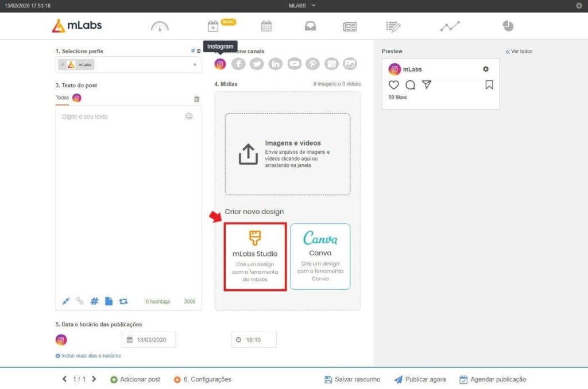Click the mLabs logo
Viewport: 588px width, 389px height.
[x=77, y=25]
